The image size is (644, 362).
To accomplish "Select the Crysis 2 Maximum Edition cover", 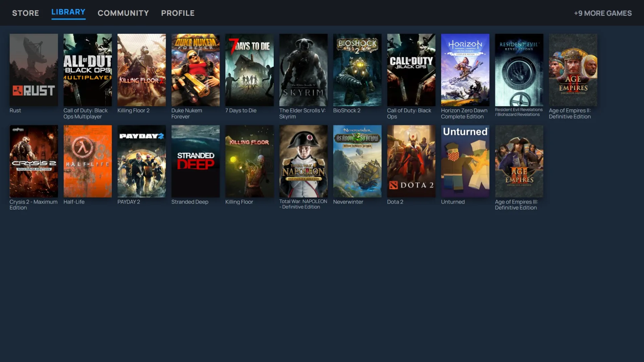I will pos(34,161).
